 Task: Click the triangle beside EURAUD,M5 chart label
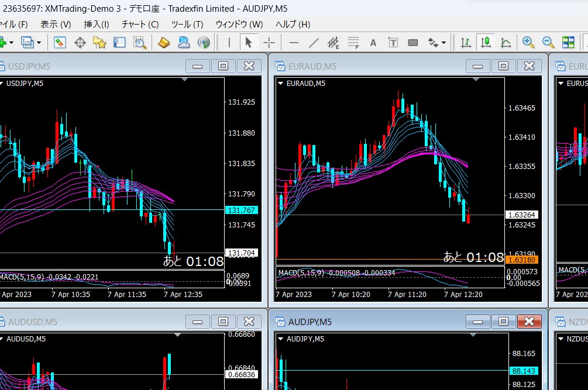click(x=280, y=83)
